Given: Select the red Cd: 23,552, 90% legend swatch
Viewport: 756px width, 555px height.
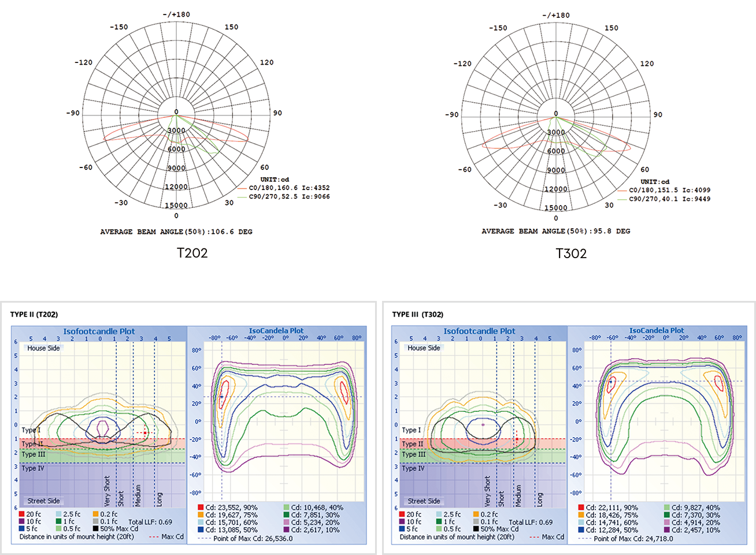Looking at the screenshot, I should [201, 508].
